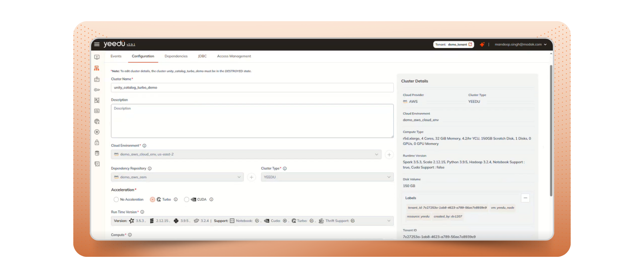Click demo_aws_cloud_env in Cluster Details

(421, 120)
